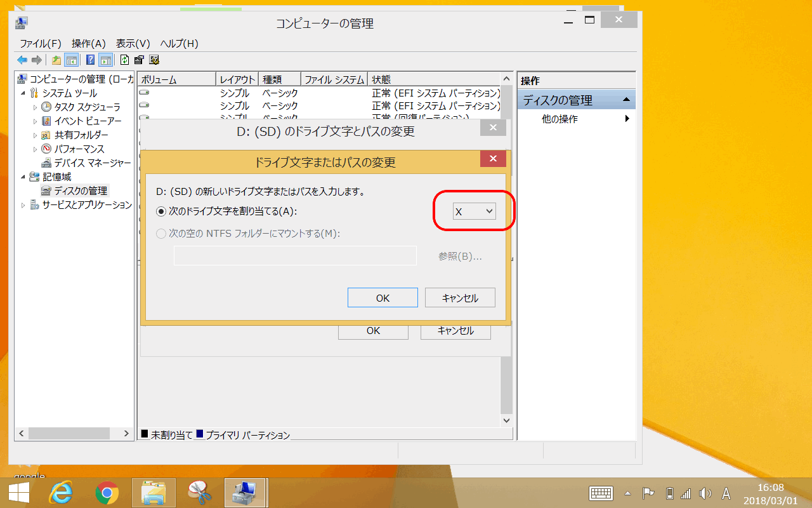Viewport: 812px width, 508px height.
Task: Click キャンセル in the ドライブ文字またはパスの変更 dialog
Action: (460, 298)
